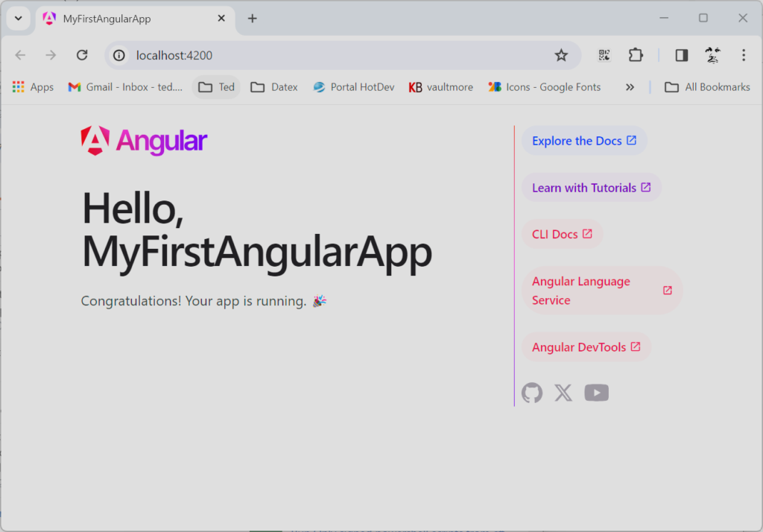
Task: Show more hidden bookmarks chevron
Action: pos(630,87)
